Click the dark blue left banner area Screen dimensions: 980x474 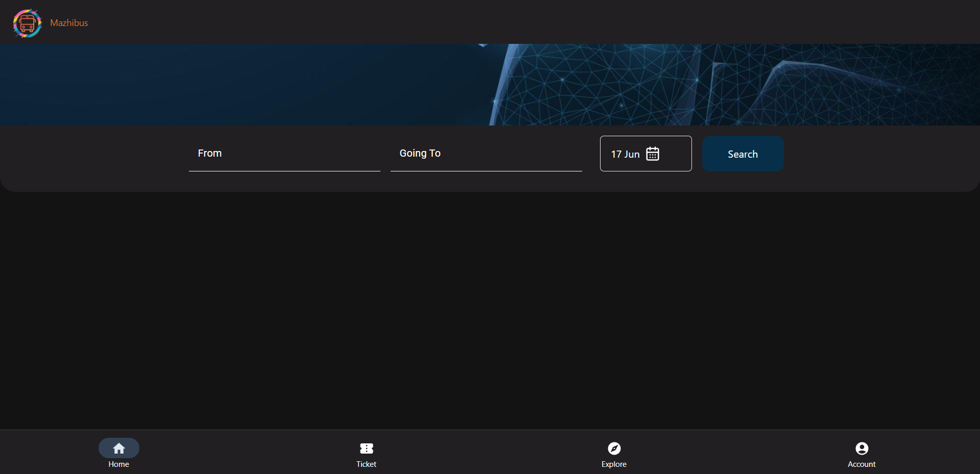(204, 84)
